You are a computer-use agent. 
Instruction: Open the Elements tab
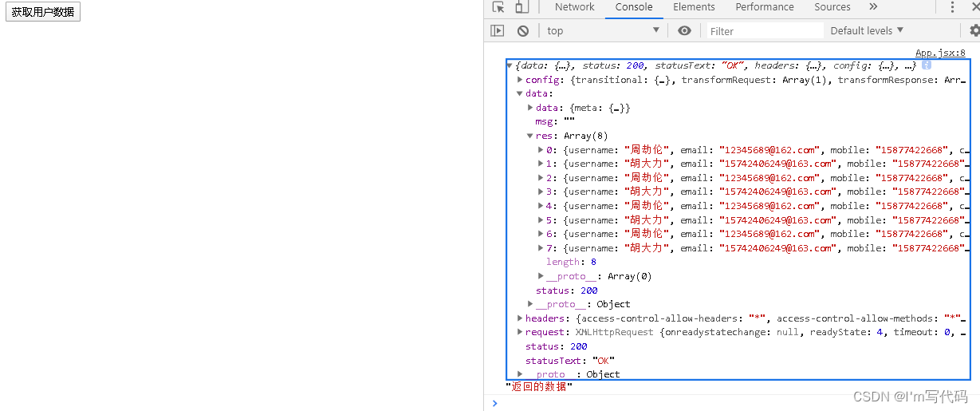point(694,7)
